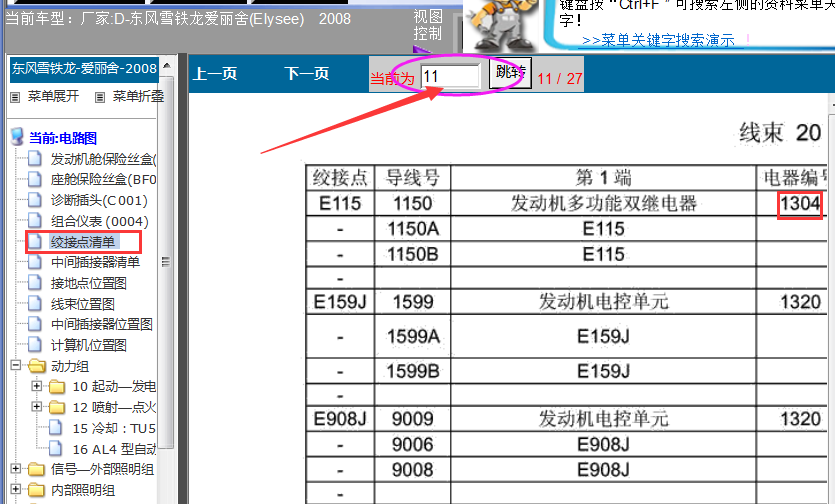Expand the 10 起动—发电 node
Image resolution: width=835 pixels, height=504 pixels.
click(x=36, y=386)
